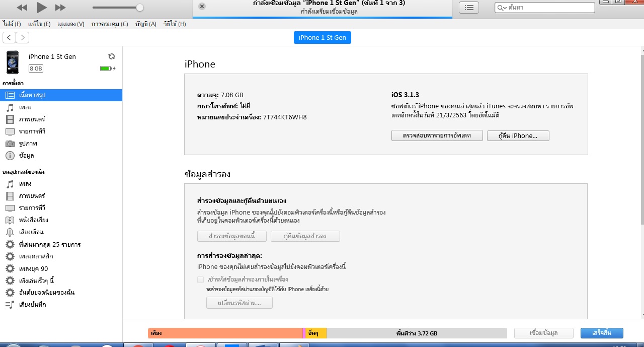The image size is (644, 347).
Task: Open ข้อมูล info item in sidebar
Action: tap(61, 156)
